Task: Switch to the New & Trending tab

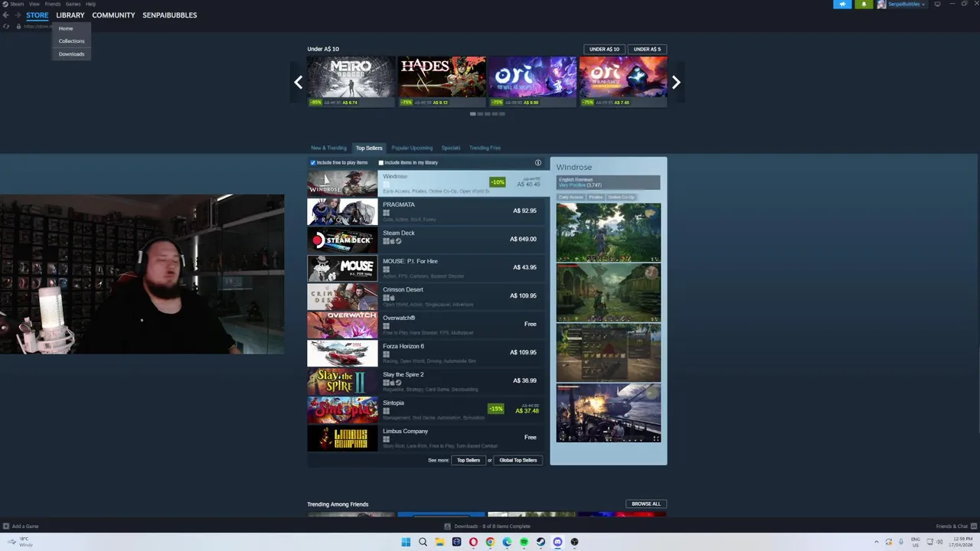Action: pos(328,148)
